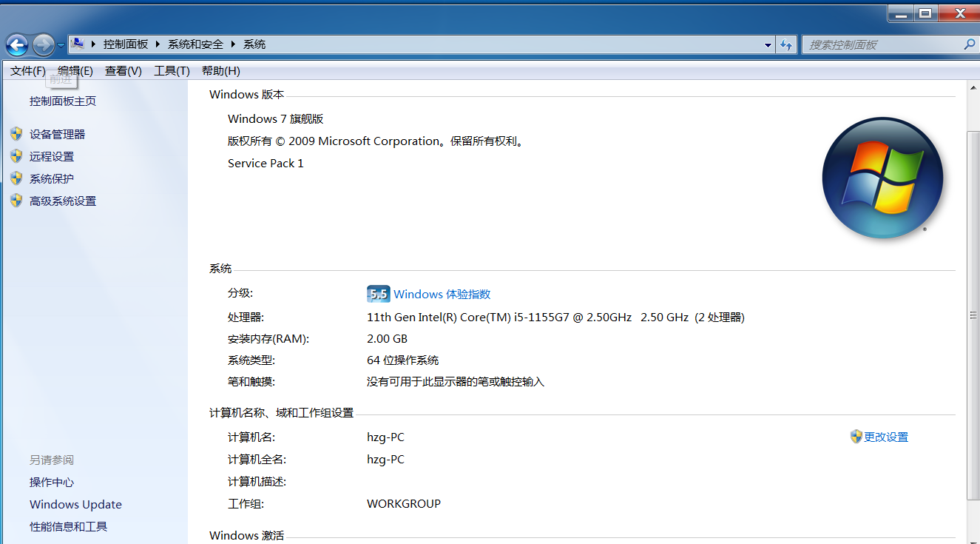980x544 pixels.
Task: Open the 文件(F) menu
Action: click(x=28, y=71)
